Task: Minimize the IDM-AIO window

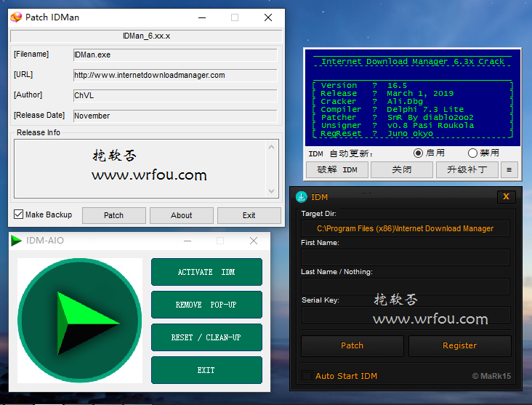Action: [x=188, y=241]
